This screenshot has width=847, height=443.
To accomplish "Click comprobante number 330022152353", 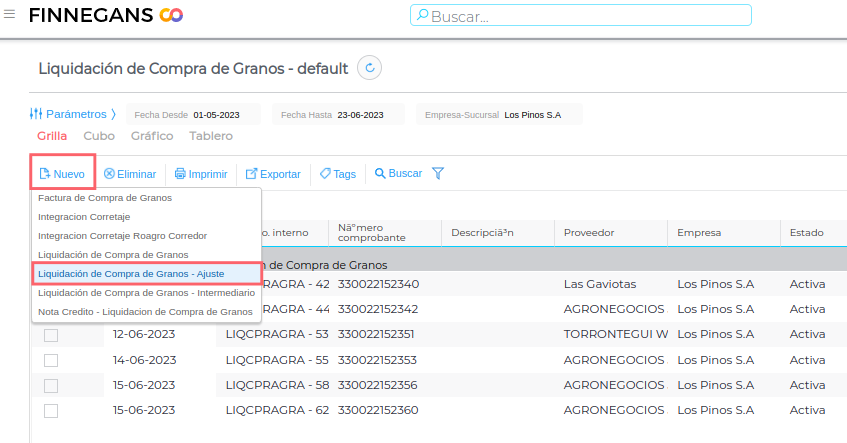I will pos(378,360).
